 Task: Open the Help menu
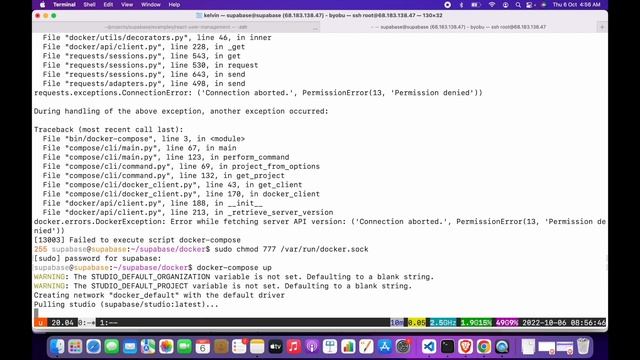tap(174, 5)
